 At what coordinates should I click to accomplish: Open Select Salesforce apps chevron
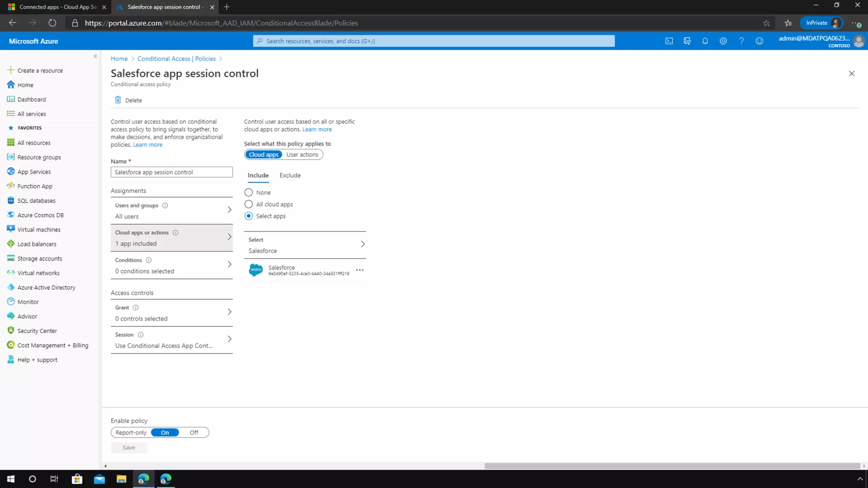tap(362, 244)
